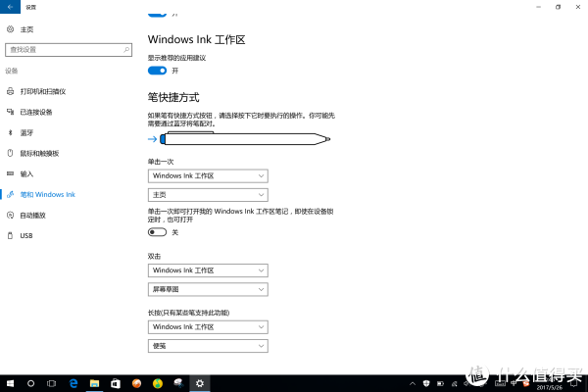Click the 双击 label
Screen dimensions: 588x392
point(154,256)
